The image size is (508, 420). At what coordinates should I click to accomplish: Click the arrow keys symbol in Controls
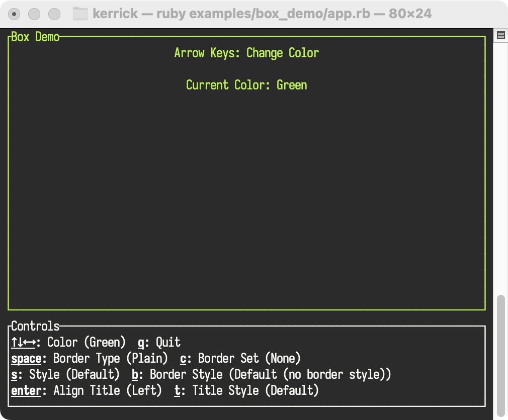point(23,342)
